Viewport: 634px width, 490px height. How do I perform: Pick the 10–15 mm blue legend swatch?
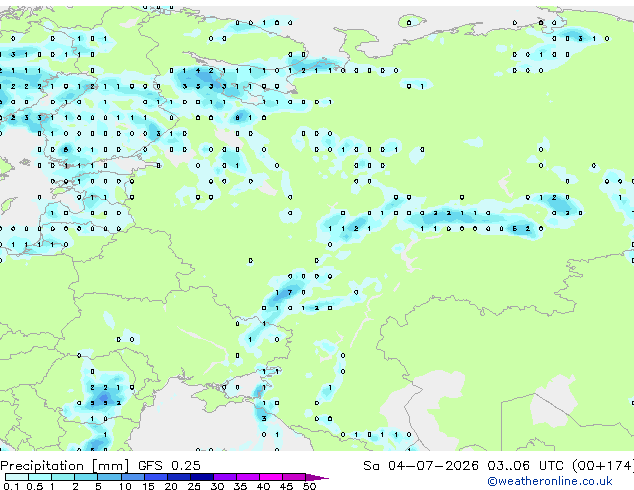(x=133, y=477)
